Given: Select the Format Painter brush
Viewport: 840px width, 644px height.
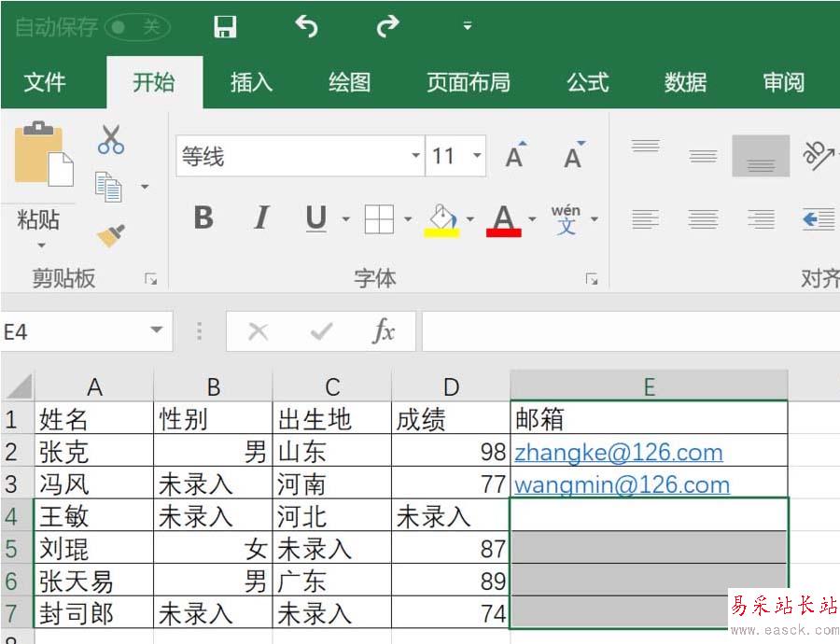Looking at the screenshot, I should coord(111,235).
